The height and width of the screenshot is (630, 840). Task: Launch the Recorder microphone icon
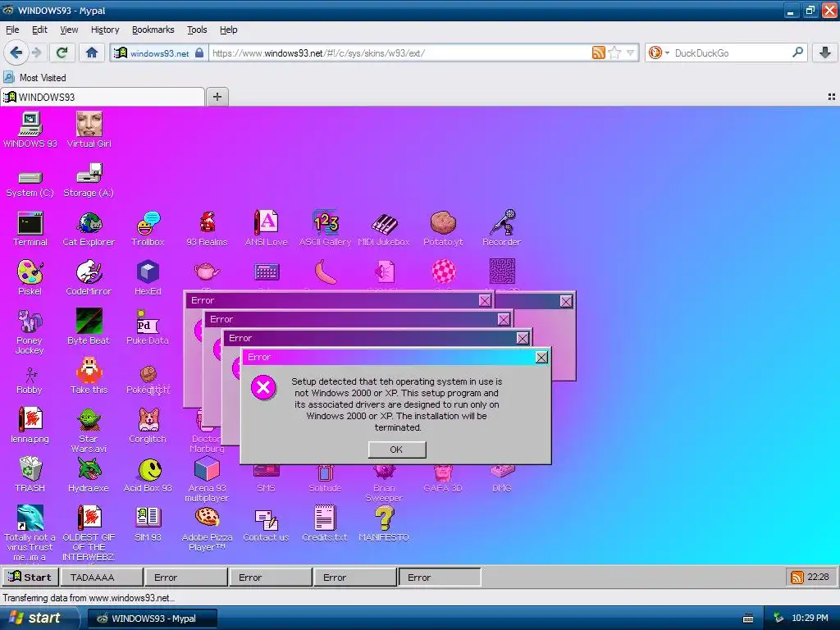click(502, 228)
